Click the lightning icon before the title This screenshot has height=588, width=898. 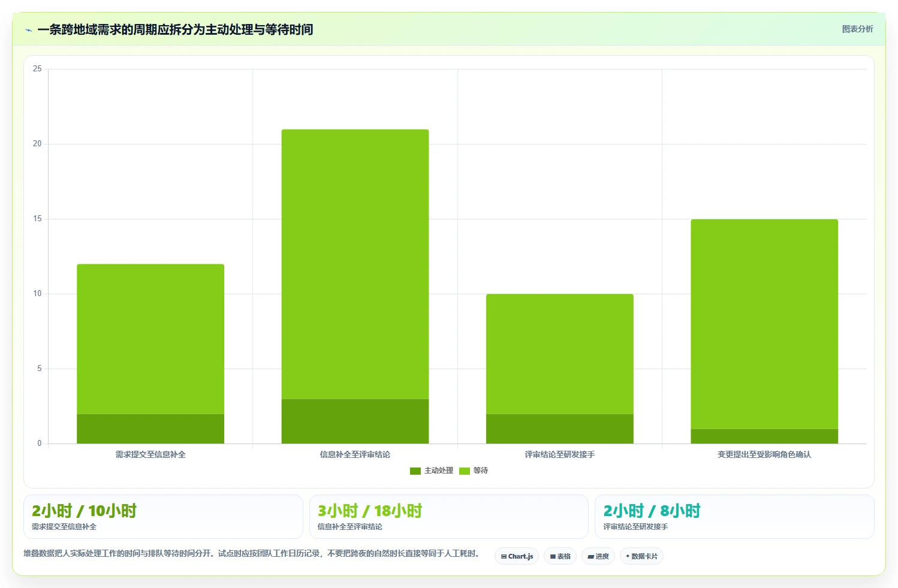(28, 30)
